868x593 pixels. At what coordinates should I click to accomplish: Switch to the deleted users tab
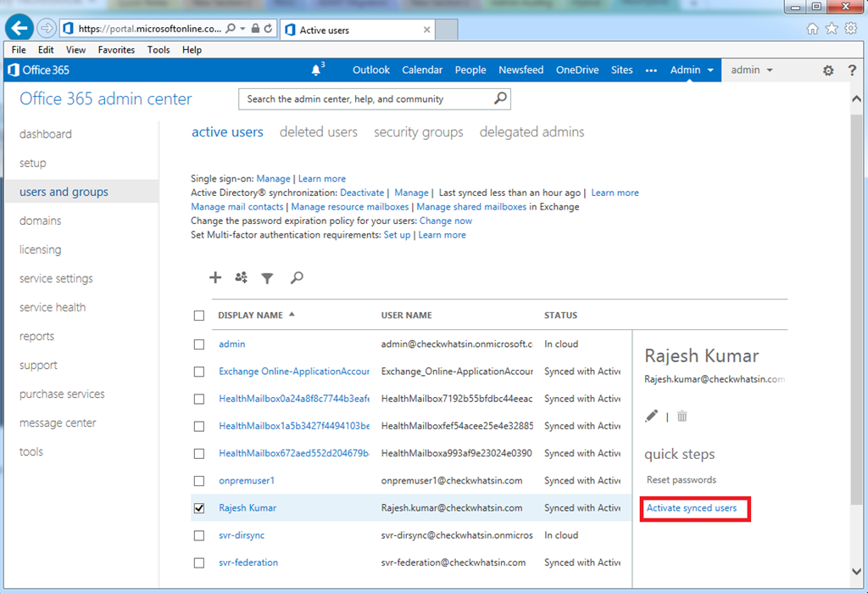point(319,131)
